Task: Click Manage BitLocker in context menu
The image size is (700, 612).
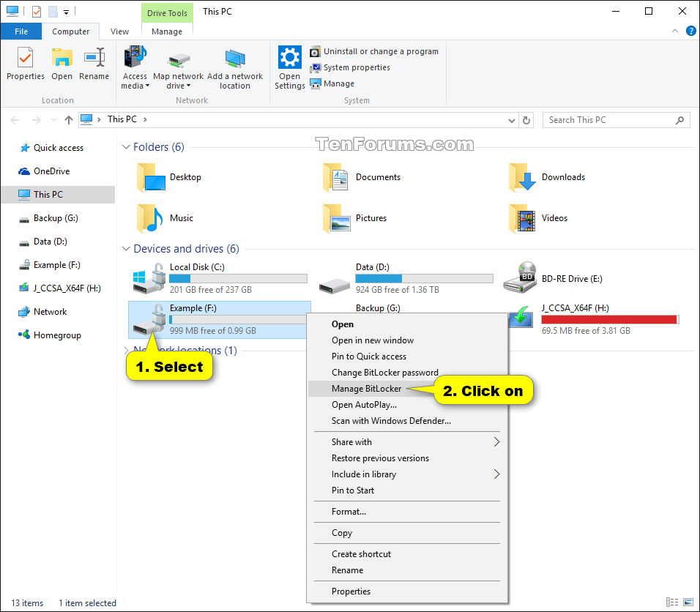Action: 367,389
